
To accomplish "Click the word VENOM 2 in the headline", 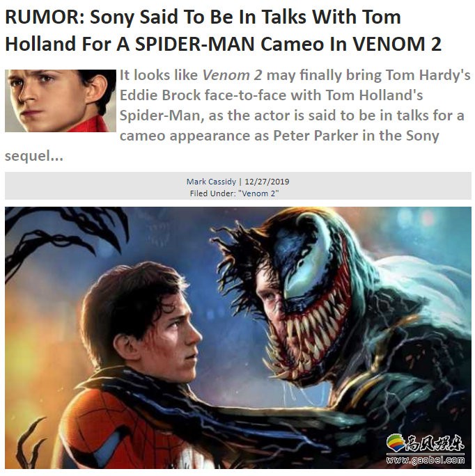I will click(397, 44).
